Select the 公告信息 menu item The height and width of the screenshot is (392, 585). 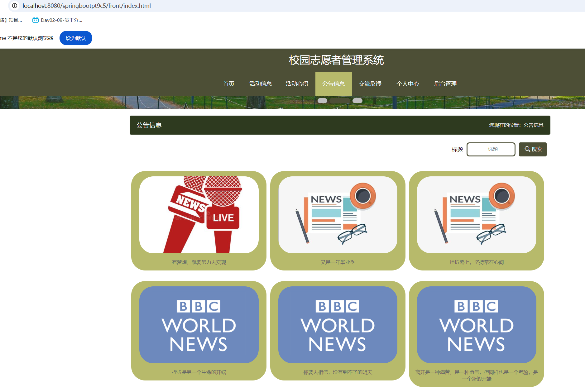coord(333,84)
